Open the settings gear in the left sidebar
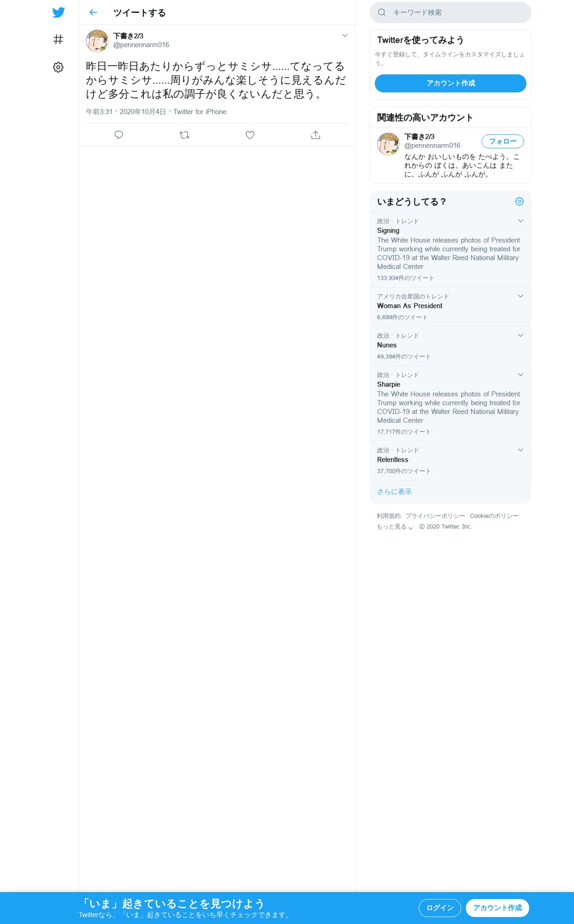The image size is (574, 924). tap(58, 67)
